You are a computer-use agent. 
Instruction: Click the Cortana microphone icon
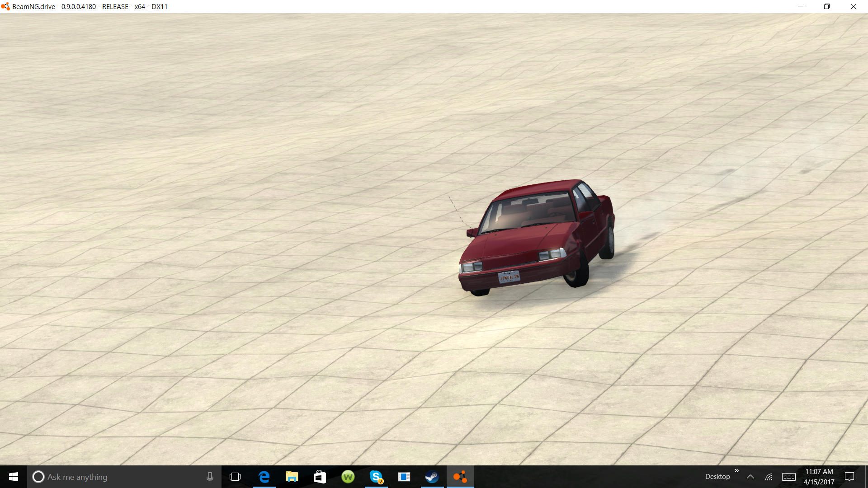click(x=210, y=477)
